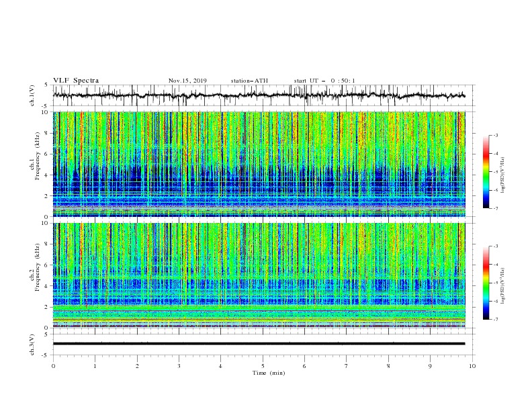This screenshot has height=411, width=532.
Task: Click the 'VLF Spectra' title text
Action: 76,81
